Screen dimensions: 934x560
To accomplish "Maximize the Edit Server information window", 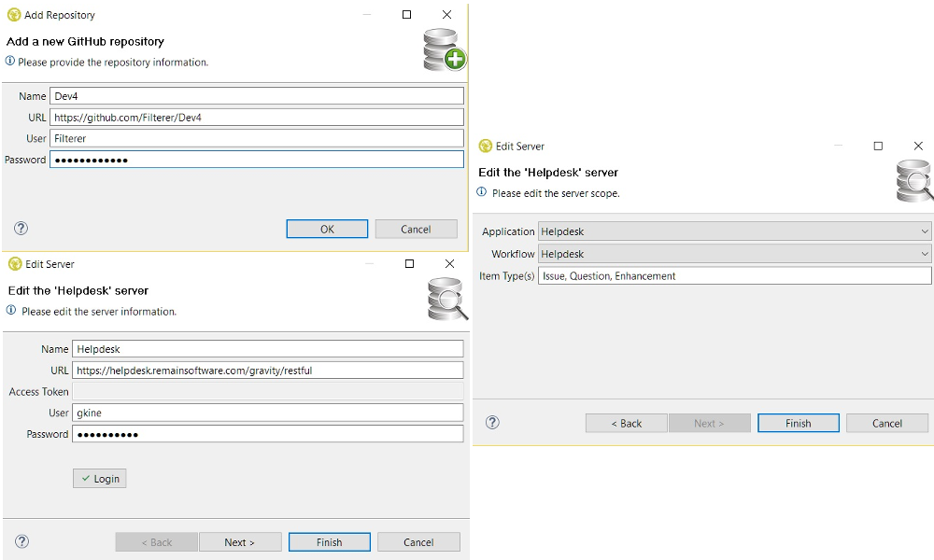I will (x=409, y=263).
